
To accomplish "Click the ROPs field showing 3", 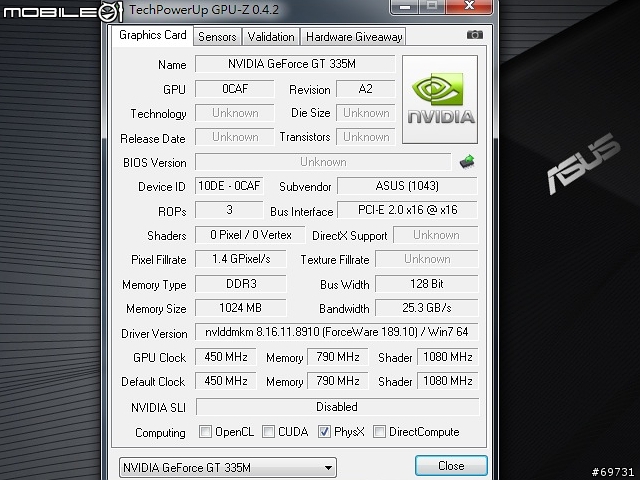I will point(229,210).
